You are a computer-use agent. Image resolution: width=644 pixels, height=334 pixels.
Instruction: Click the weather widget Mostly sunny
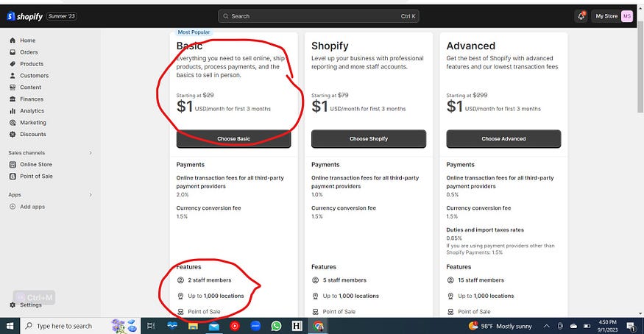point(500,326)
